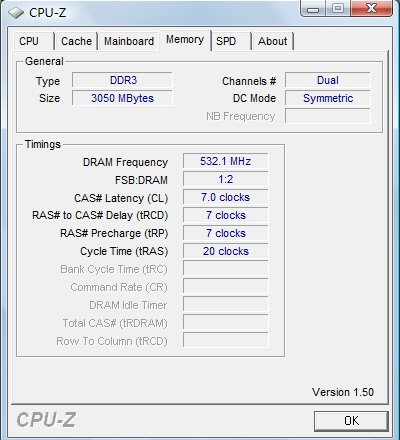Screen dimensions: 400x440
Task: Open the About tab
Action: pos(272,41)
